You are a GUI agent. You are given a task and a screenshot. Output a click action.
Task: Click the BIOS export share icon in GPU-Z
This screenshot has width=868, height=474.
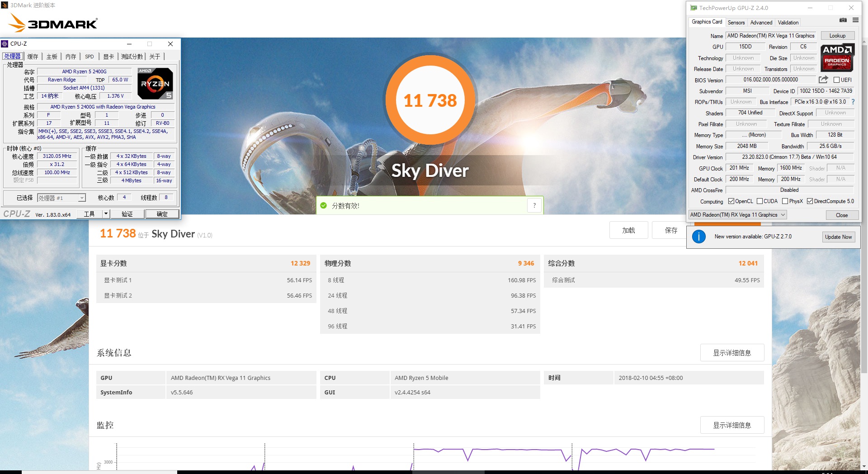pyautogui.click(x=823, y=80)
